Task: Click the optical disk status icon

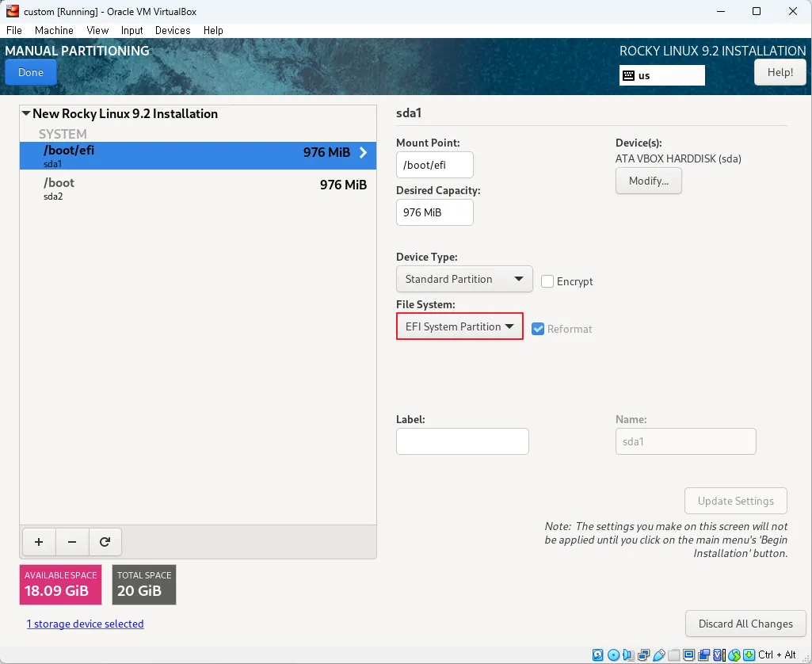Action: point(613,654)
